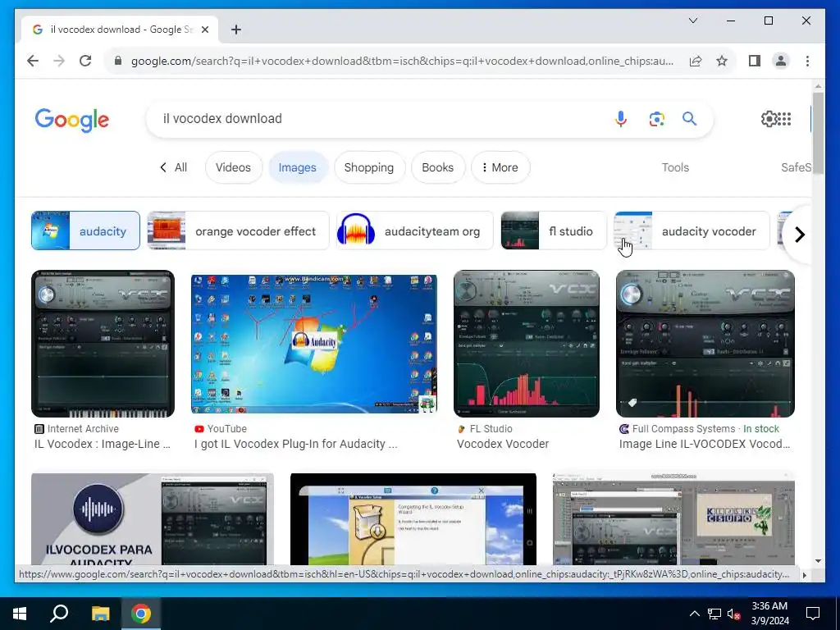This screenshot has height=630, width=840.
Task: Deselect the audacity filter chip
Action: click(85, 231)
